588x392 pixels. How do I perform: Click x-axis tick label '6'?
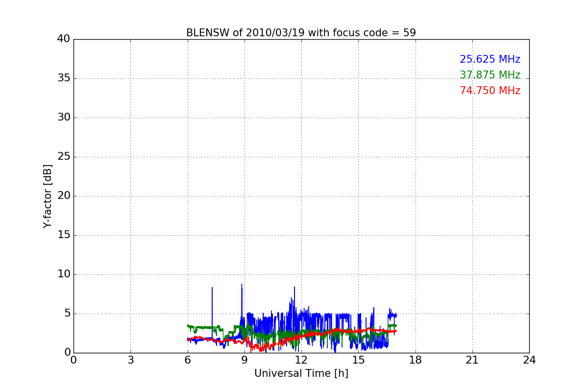[188, 360]
